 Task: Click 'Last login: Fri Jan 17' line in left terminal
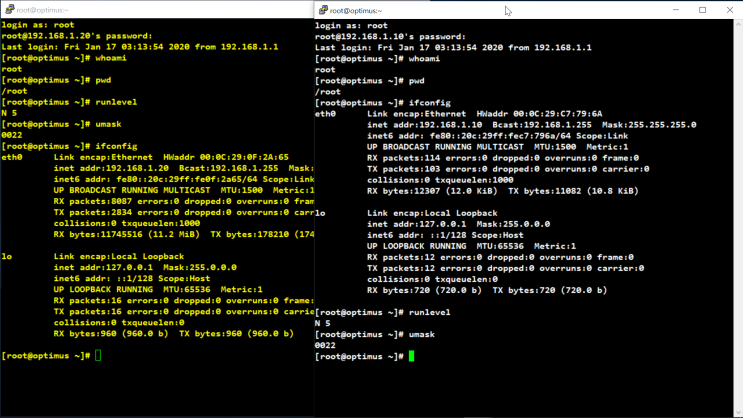(140, 46)
